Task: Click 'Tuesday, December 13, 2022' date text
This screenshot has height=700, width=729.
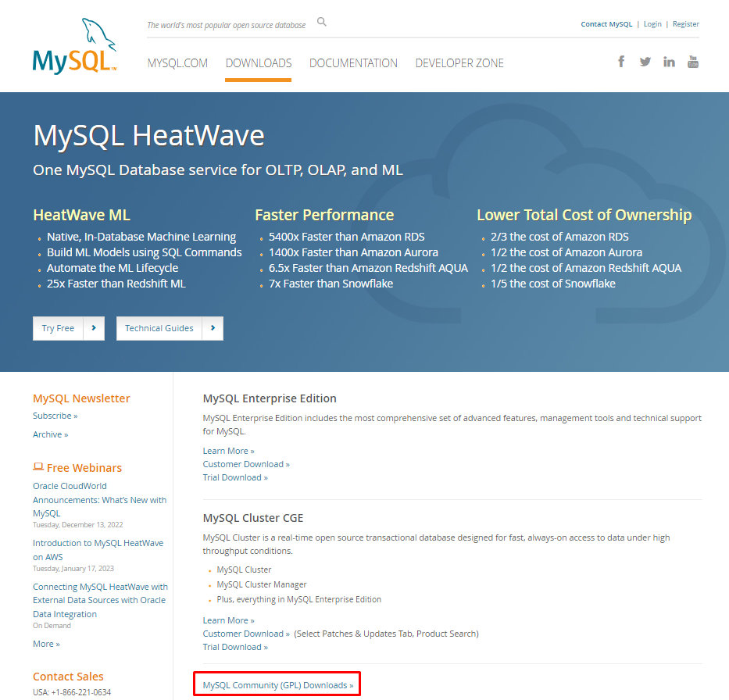Action: [x=77, y=525]
